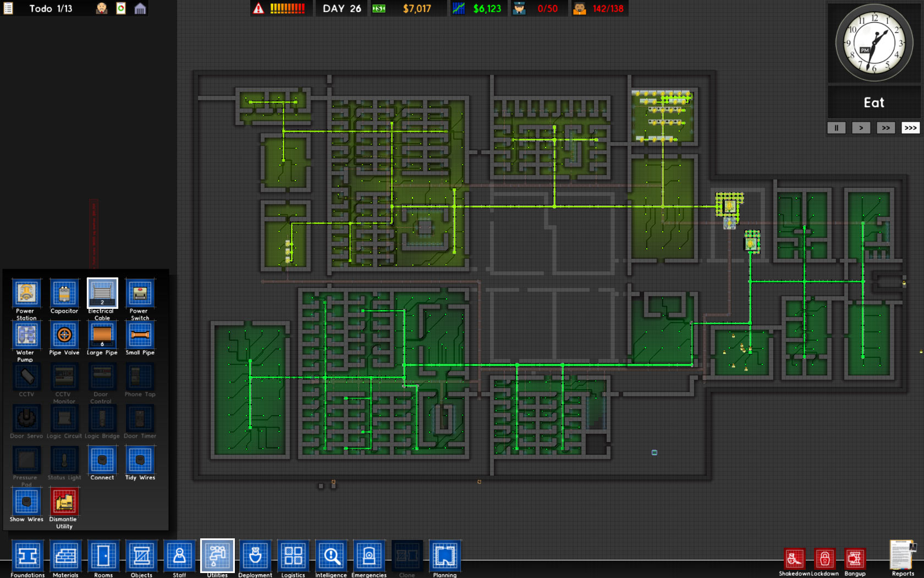924x578 pixels.
Task: Pick the Small Pipe tool
Action: point(140,335)
